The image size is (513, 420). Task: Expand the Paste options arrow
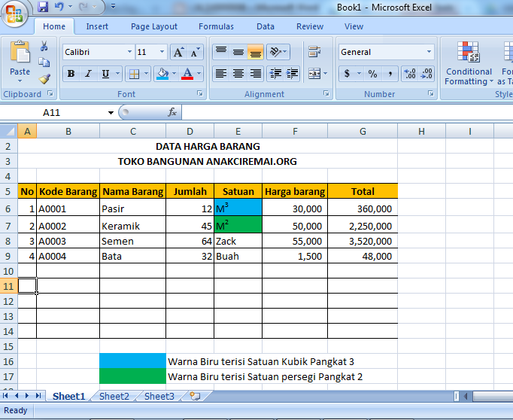(20, 81)
